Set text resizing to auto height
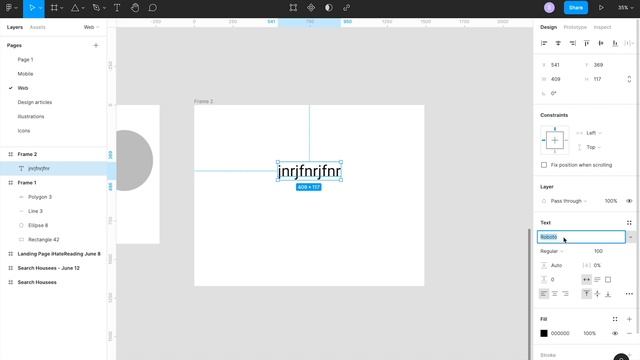Viewport: 640px width, 360px height. [x=597, y=280]
